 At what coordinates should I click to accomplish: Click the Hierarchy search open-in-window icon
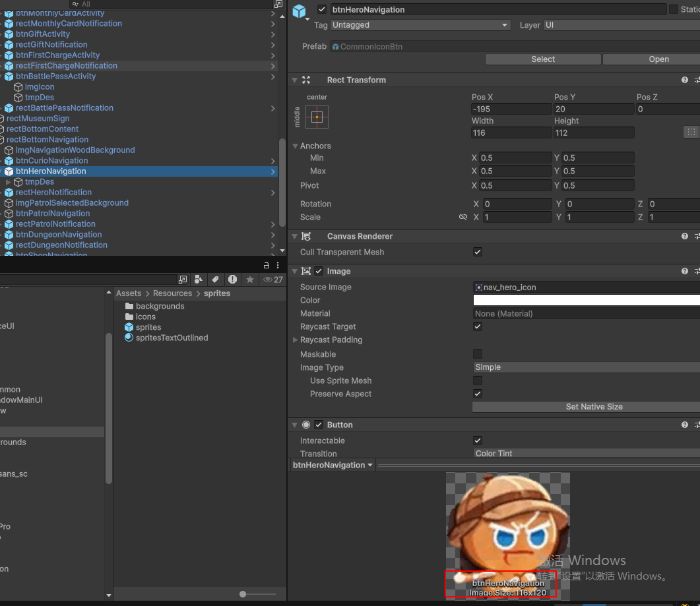click(x=278, y=4)
